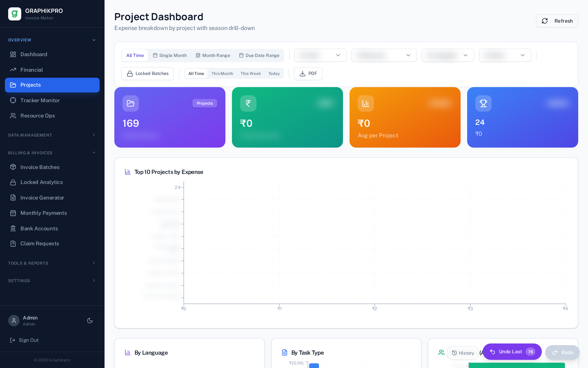Select the Projects sidebar item

(x=52, y=85)
